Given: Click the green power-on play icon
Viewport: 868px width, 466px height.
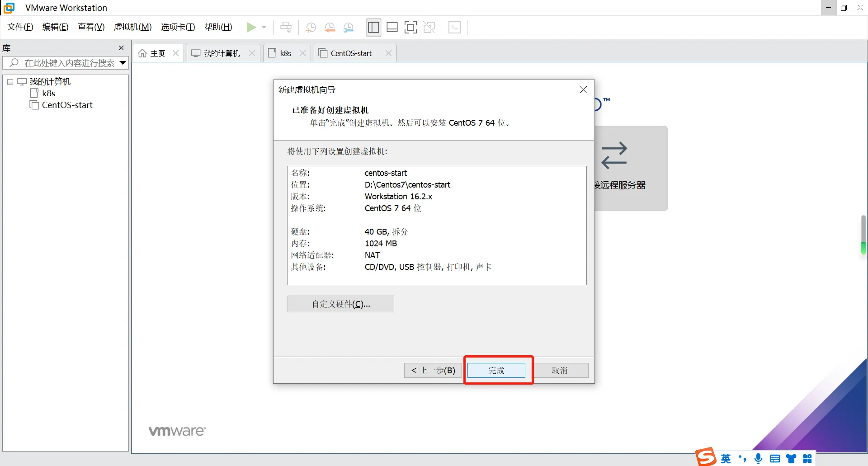Looking at the screenshot, I should (251, 28).
